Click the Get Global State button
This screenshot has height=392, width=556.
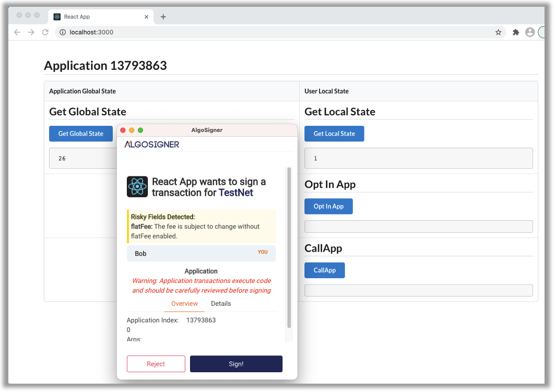pyautogui.click(x=81, y=134)
